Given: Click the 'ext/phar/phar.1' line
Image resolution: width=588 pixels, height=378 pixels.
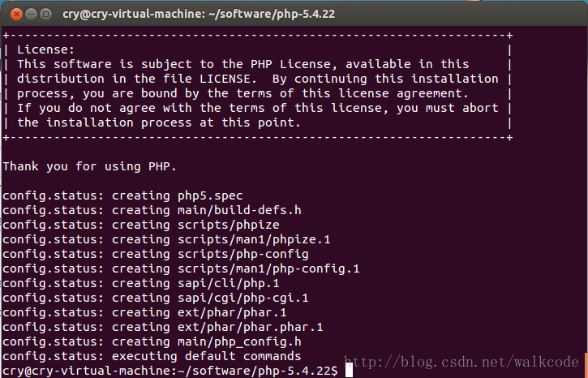Looking at the screenshot, I should click(144, 312).
